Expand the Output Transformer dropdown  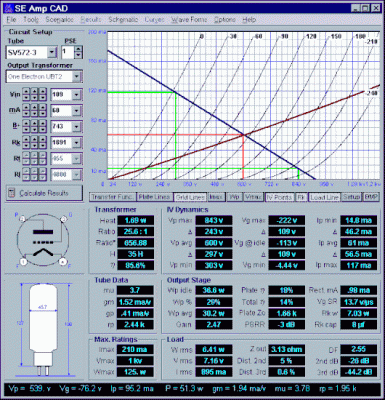pyautogui.click(x=77, y=77)
